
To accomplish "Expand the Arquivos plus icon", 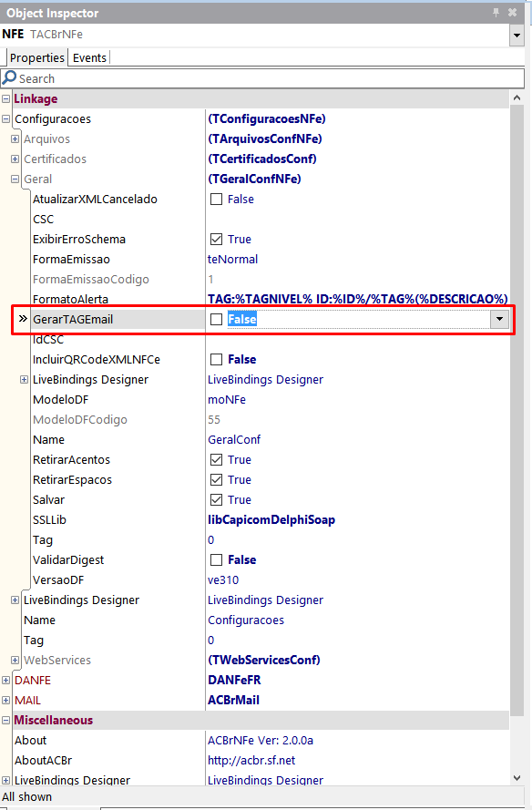I will (x=15, y=139).
